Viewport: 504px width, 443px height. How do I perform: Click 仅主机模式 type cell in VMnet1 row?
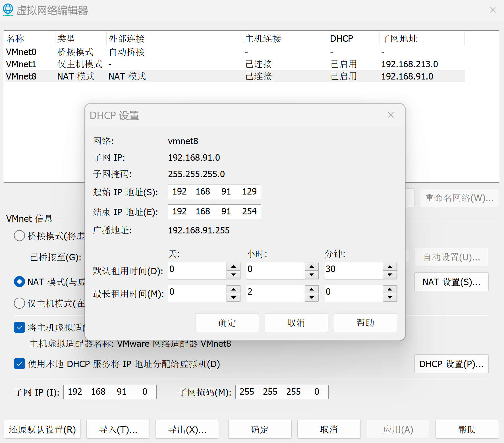tap(80, 64)
